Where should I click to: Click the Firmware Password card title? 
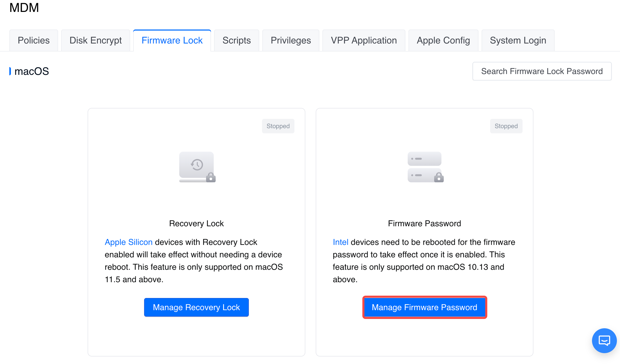pyautogui.click(x=424, y=223)
